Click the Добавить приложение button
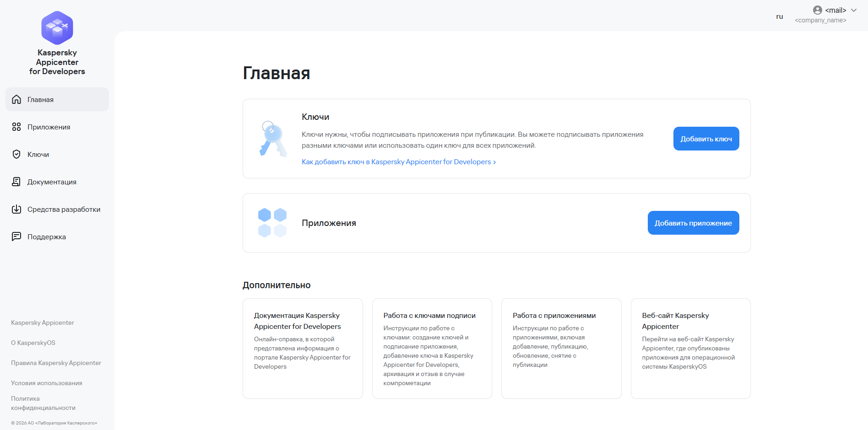Viewport: 868px width, 430px height. pyautogui.click(x=693, y=223)
